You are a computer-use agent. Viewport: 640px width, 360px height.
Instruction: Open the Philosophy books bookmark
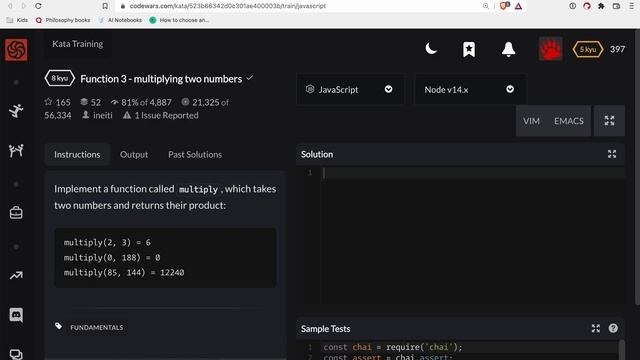pos(63,20)
